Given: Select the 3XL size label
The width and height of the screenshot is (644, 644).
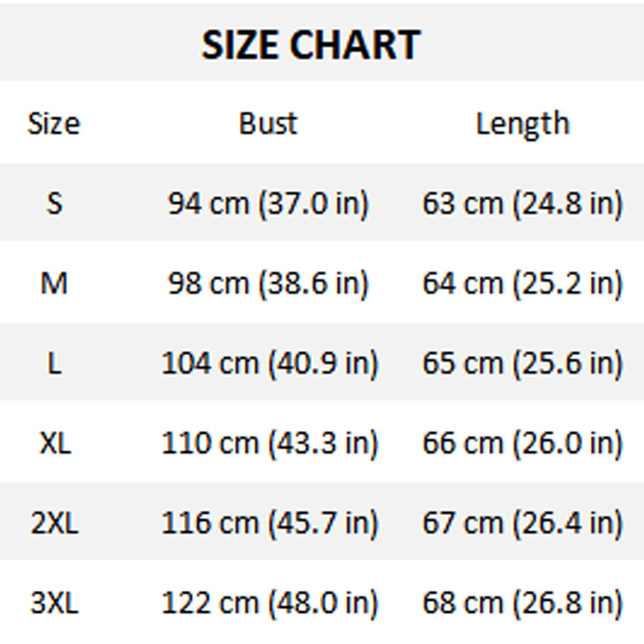Looking at the screenshot, I should pyautogui.click(x=54, y=603).
